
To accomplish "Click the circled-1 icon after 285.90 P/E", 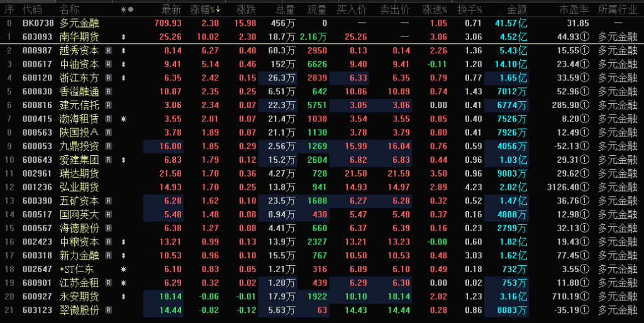I will pos(586,105).
